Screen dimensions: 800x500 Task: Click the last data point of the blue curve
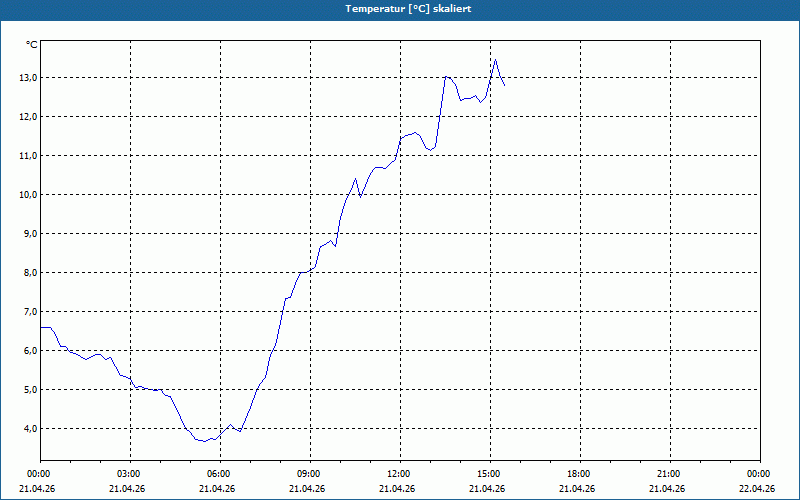(x=505, y=85)
